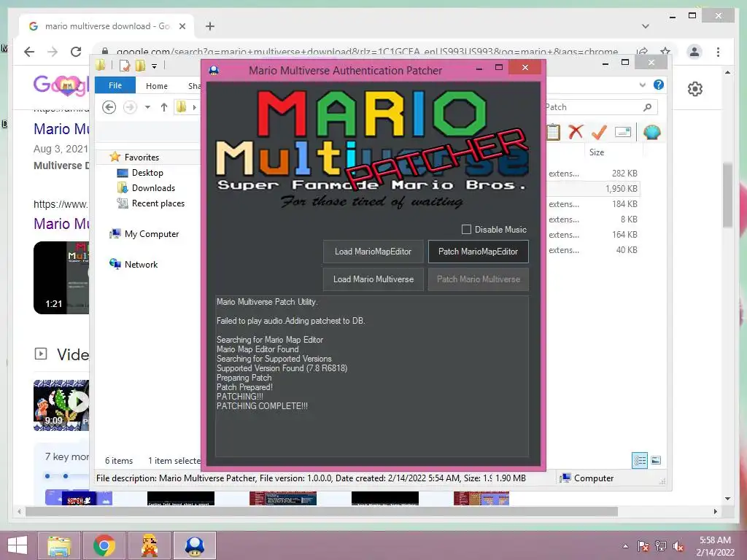
Task: Click the Chrome back arrow
Action: [x=29, y=52]
